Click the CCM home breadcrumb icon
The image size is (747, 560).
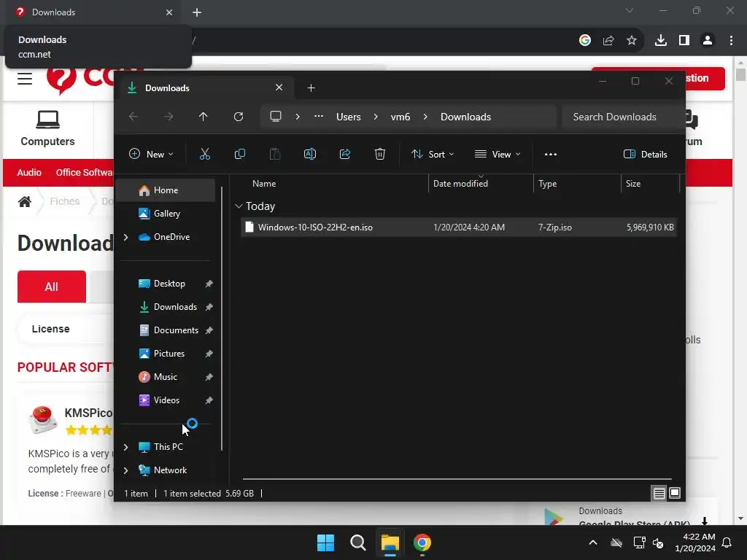pyautogui.click(x=25, y=201)
